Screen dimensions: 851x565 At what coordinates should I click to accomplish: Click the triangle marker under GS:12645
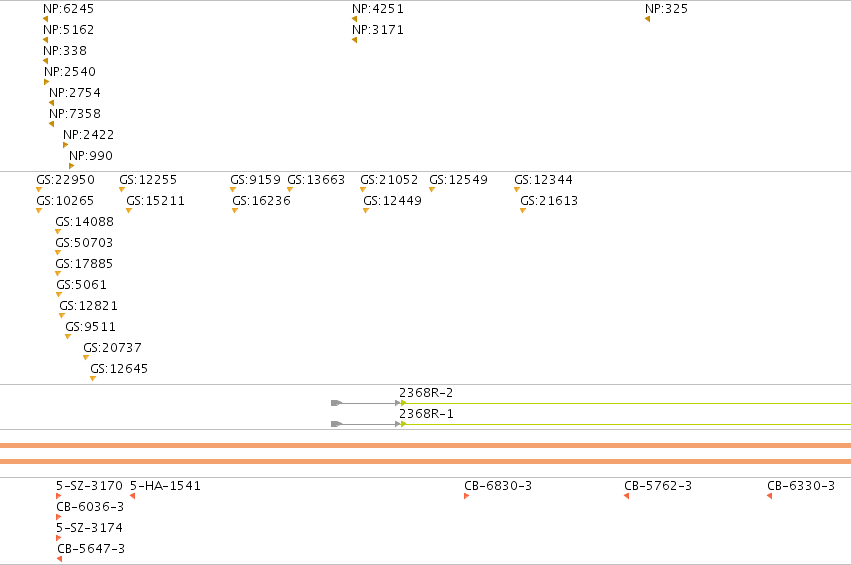93,379
